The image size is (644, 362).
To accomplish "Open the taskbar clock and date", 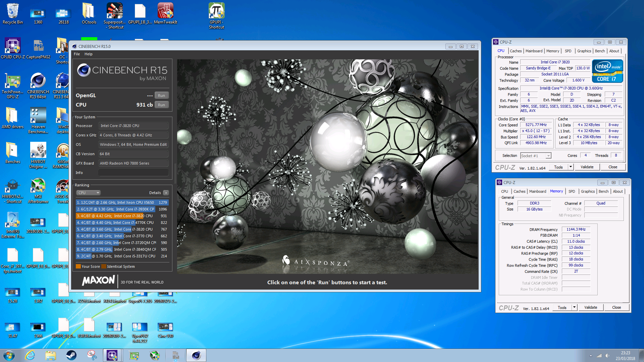I will [625, 356].
